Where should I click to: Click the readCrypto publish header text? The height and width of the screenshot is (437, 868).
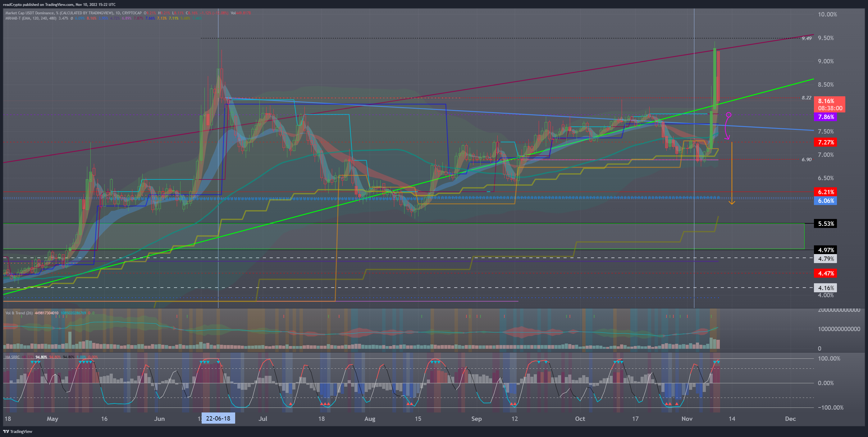[59, 4]
